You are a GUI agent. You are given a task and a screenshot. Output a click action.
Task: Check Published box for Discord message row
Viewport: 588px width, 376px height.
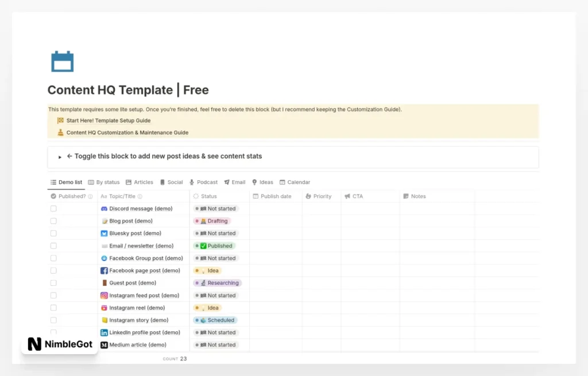click(53, 208)
